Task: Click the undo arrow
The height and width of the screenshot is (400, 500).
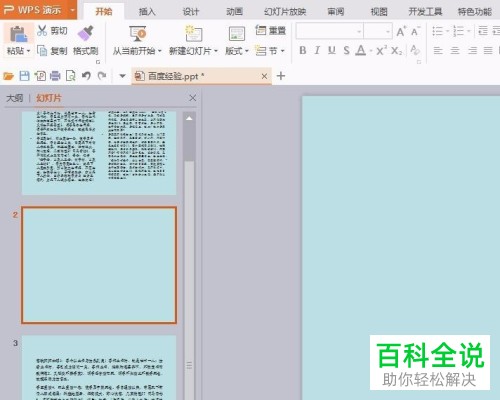Action: click(86, 76)
